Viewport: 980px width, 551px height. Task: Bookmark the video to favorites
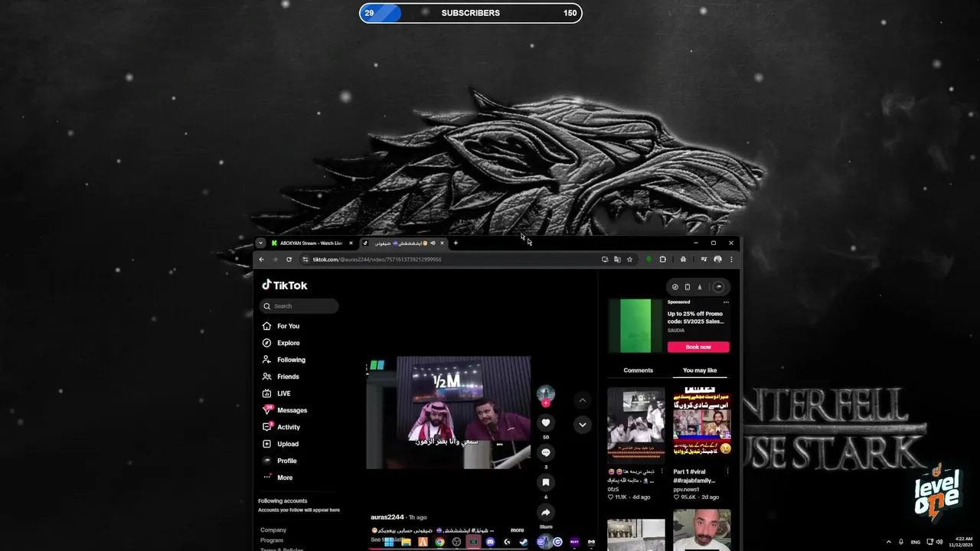[546, 482]
